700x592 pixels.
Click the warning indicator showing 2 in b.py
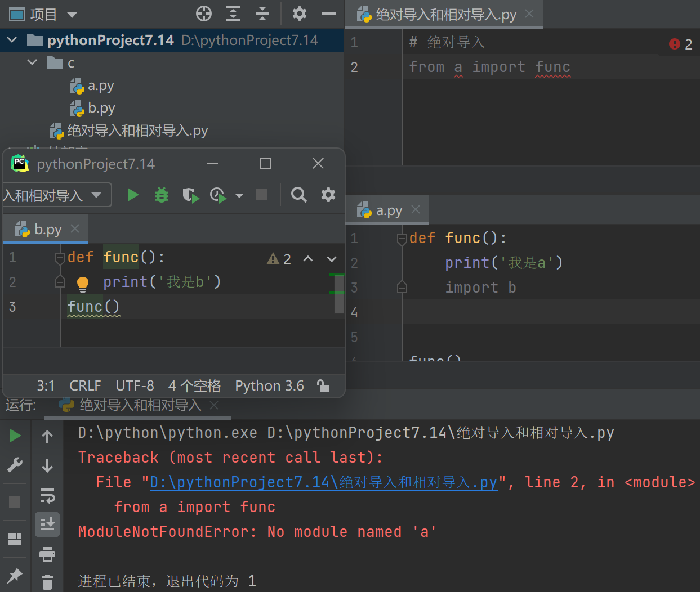pos(279,259)
